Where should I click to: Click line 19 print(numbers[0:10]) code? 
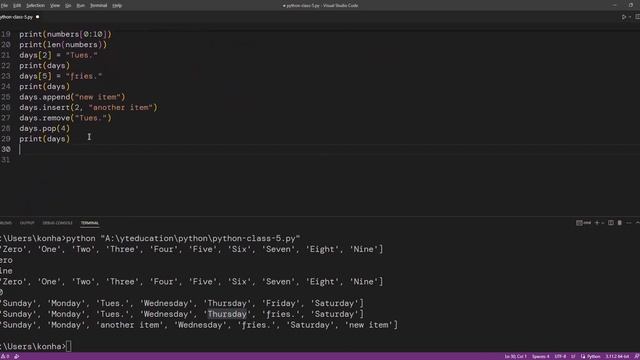(65, 34)
